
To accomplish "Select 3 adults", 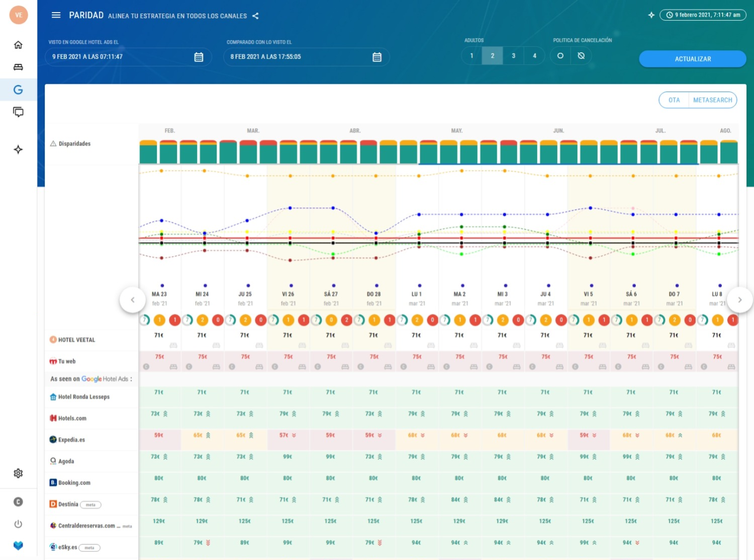I will pos(514,56).
